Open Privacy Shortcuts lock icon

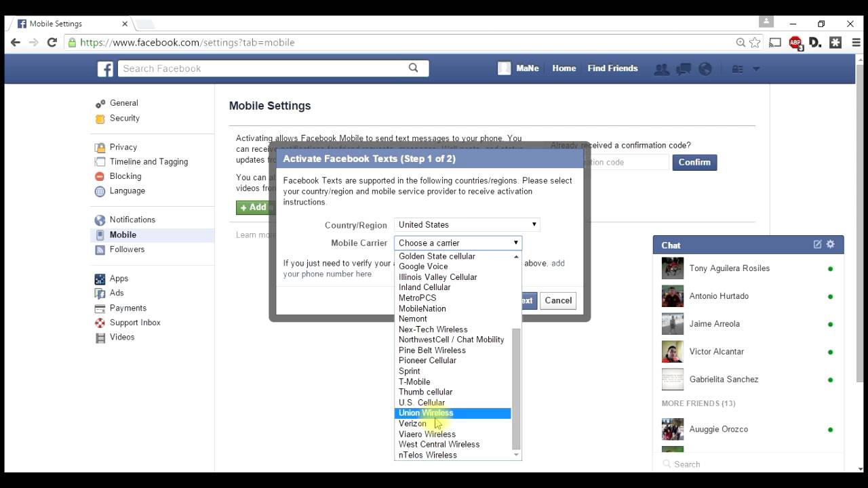(x=738, y=69)
